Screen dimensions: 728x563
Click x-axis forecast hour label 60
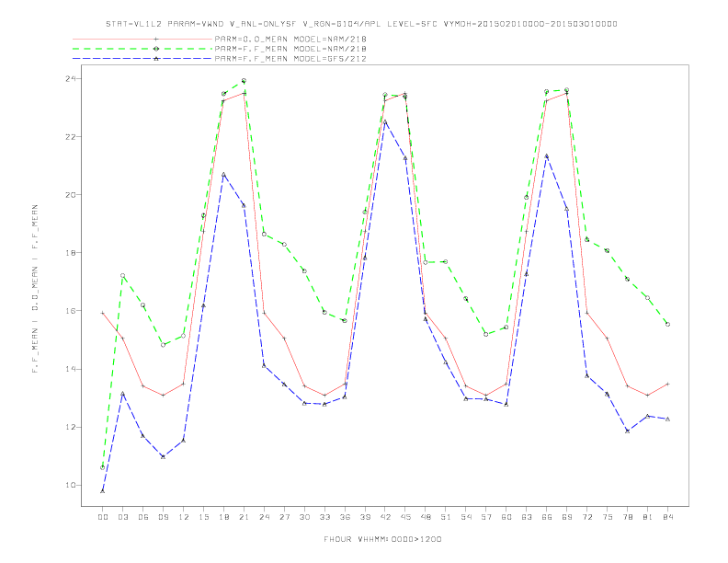click(506, 517)
